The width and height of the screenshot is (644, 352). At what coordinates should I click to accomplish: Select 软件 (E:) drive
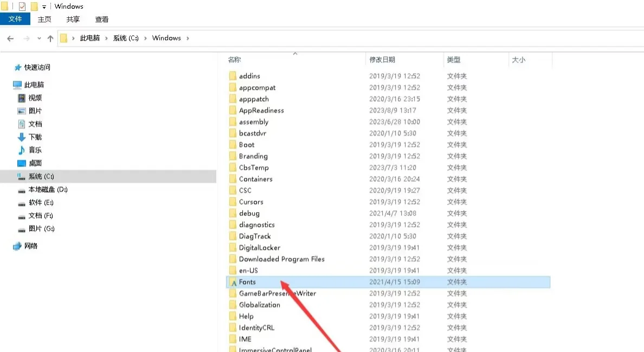coord(41,202)
